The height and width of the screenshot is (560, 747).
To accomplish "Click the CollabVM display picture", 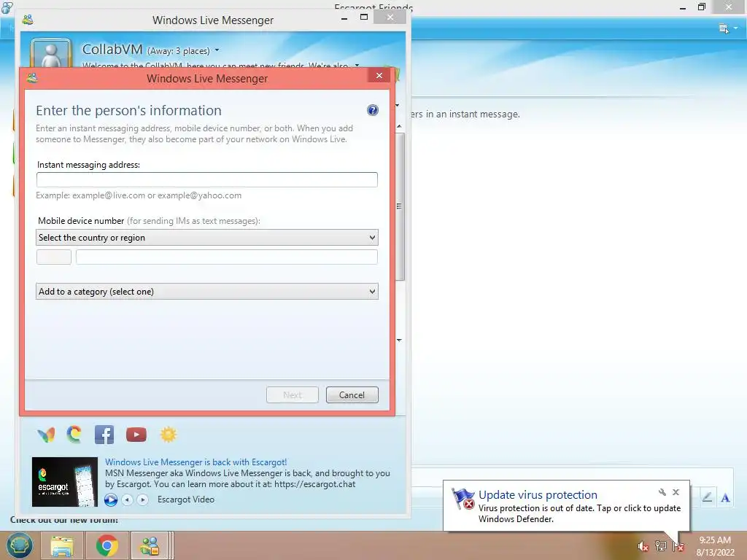I will pos(51,53).
